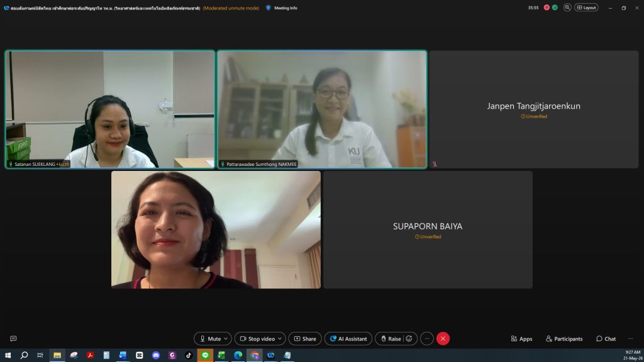Open the more options ellipsis beside Raise

427,339
